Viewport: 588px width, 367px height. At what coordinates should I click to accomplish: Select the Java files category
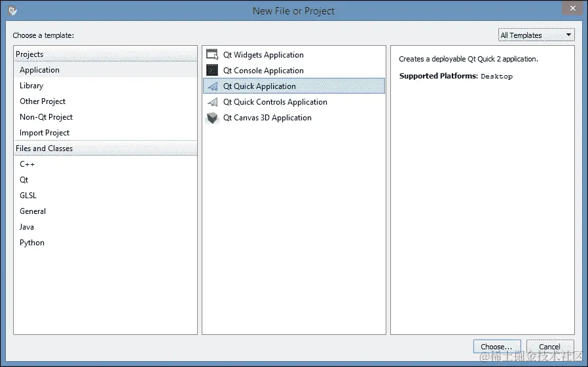(x=105, y=227)
